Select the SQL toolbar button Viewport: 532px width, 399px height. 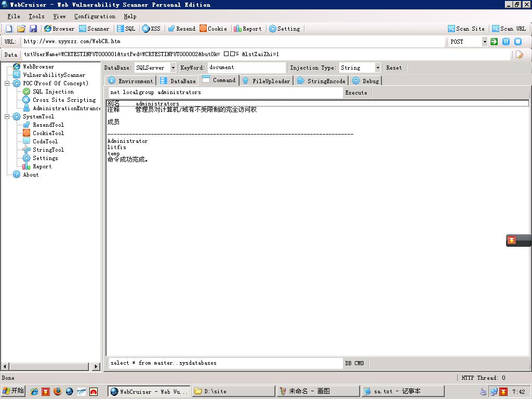(x=126, y=29)
